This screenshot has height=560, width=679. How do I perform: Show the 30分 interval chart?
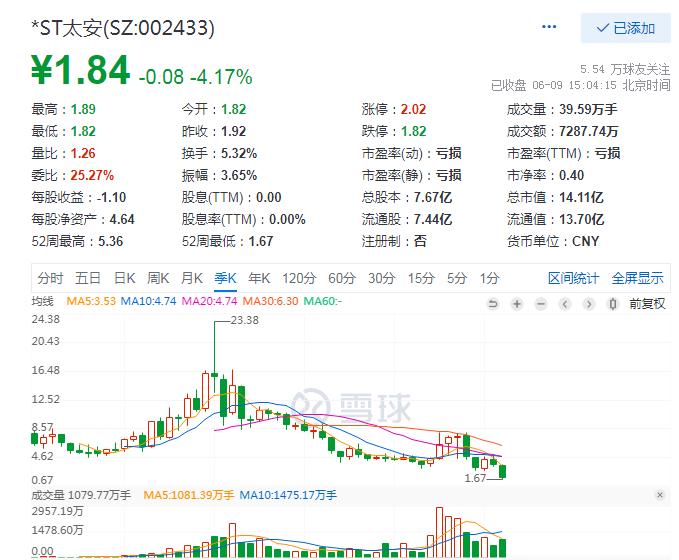point(382,278)
